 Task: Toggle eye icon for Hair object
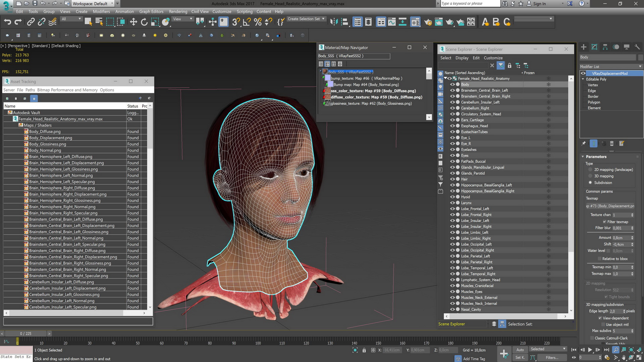(452, 179)
